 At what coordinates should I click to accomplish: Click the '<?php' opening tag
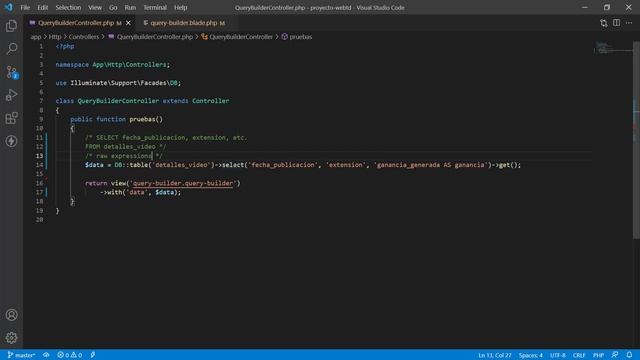[x=65, y=46]
